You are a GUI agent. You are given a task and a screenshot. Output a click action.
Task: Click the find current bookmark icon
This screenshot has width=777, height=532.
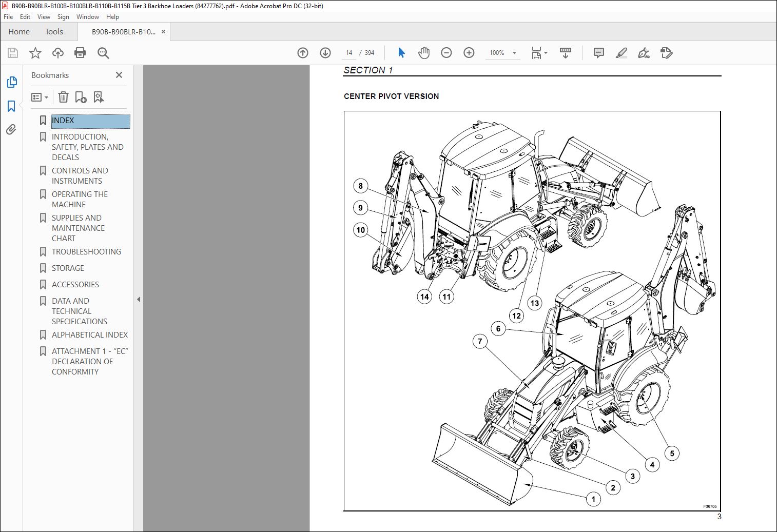99,97
